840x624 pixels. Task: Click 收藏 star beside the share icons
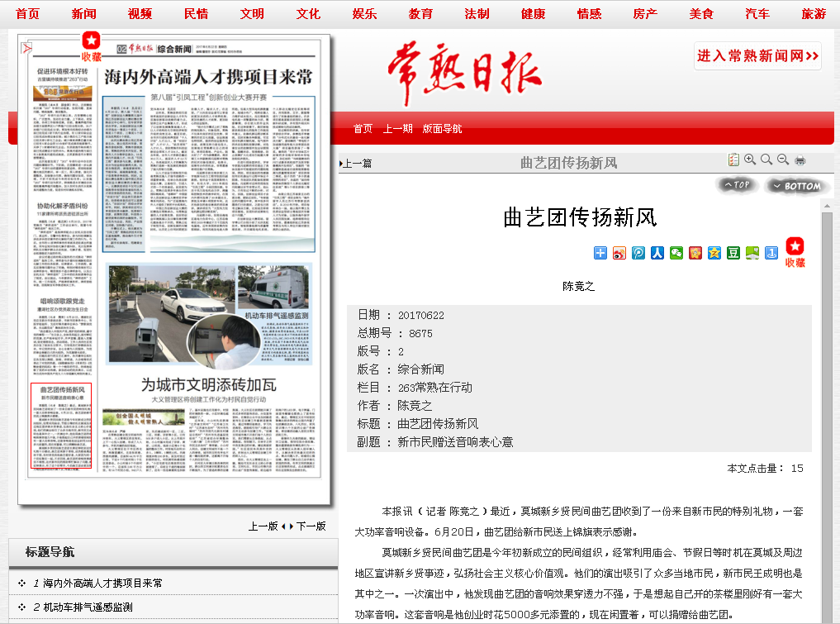tap(795, 252)
